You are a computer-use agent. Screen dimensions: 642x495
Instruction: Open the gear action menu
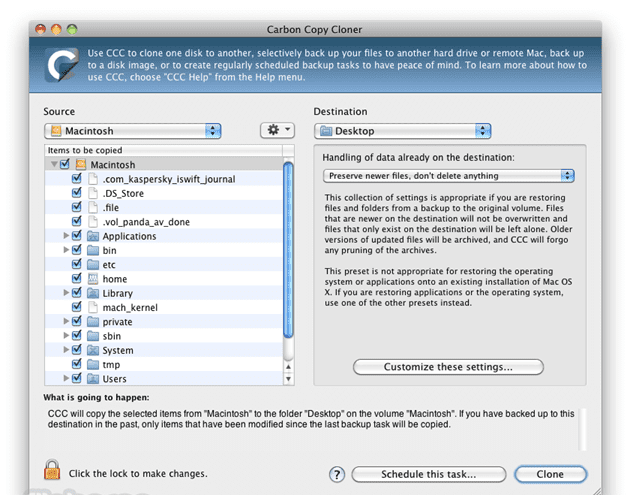pyautogui.click(x=277, y=131)
